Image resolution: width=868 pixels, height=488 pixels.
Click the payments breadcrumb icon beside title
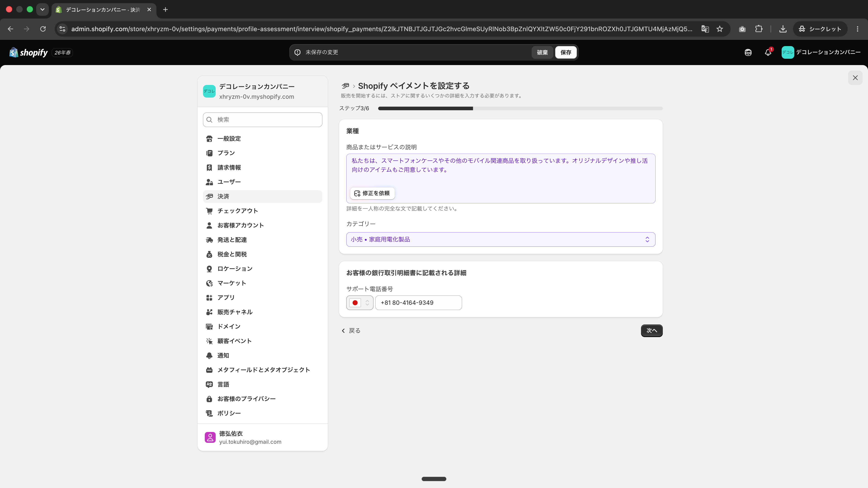tap(345, 86)
